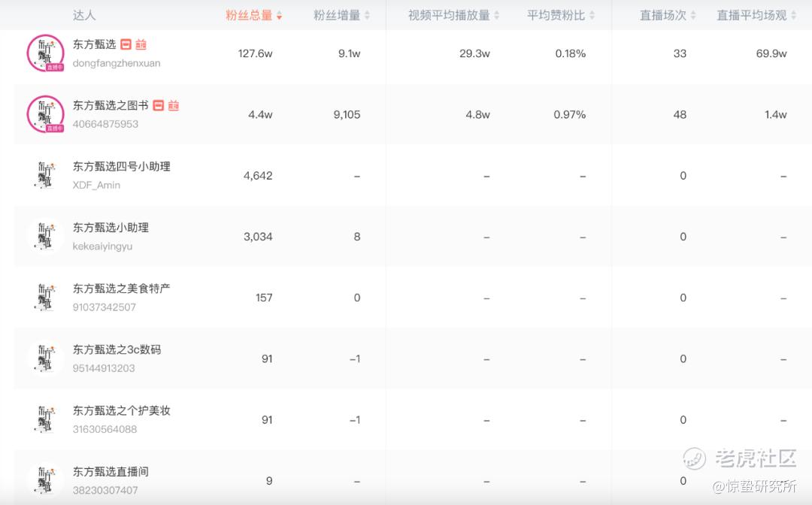This screenshot has width=812, height=505.
Task: Click the 48 live sessions value
Action: click(x=680, y=114)
